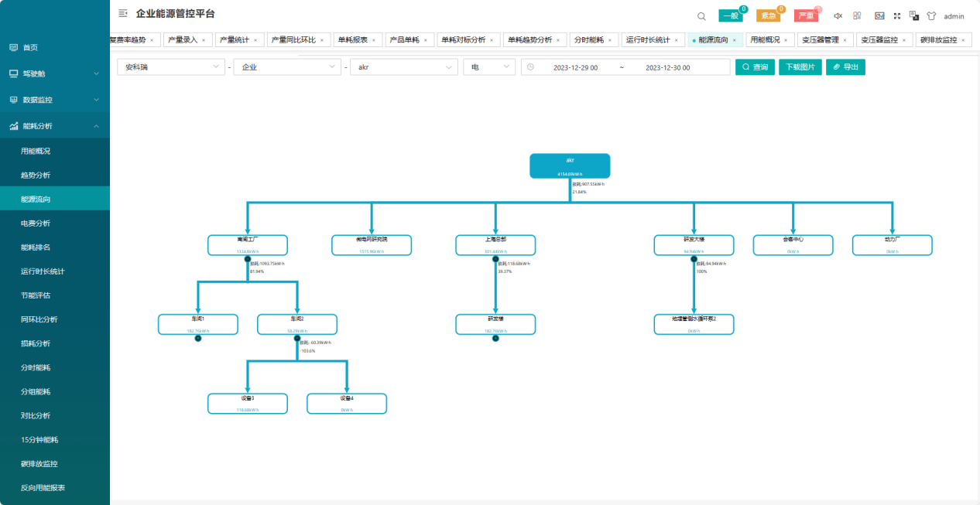This screenshot has height=505, width=980.
Task: Click the search magnifier icon in header
Action: point(701,16)
